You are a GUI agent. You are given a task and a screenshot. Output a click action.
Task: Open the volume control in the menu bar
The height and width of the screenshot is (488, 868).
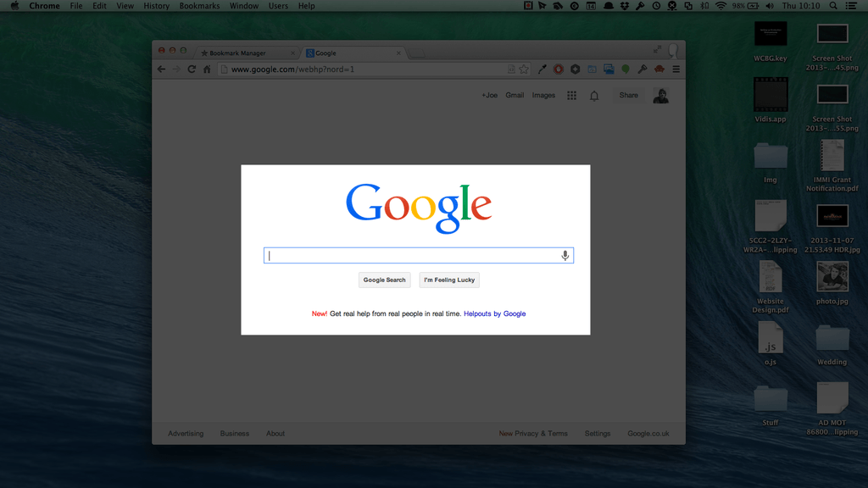click(770, 6)
